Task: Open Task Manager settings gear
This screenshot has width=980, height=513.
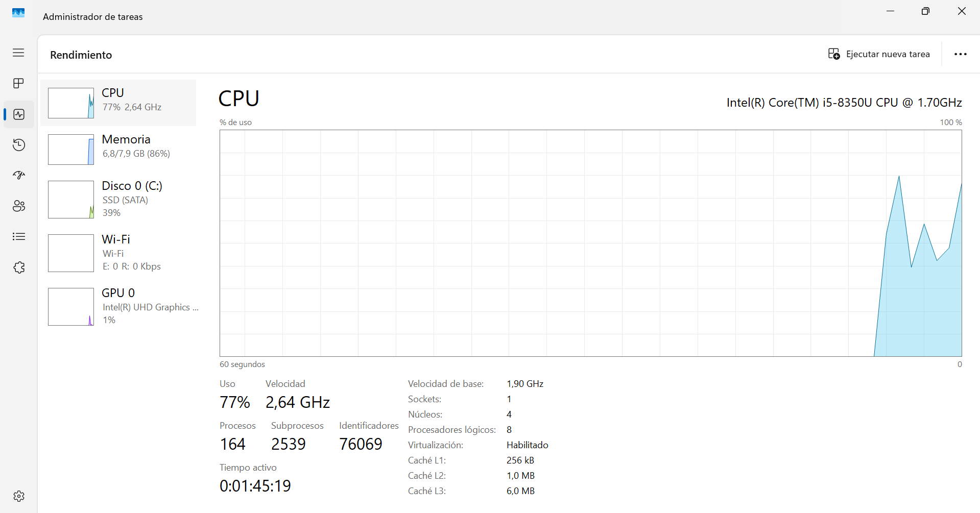Action: pos(19,496)
